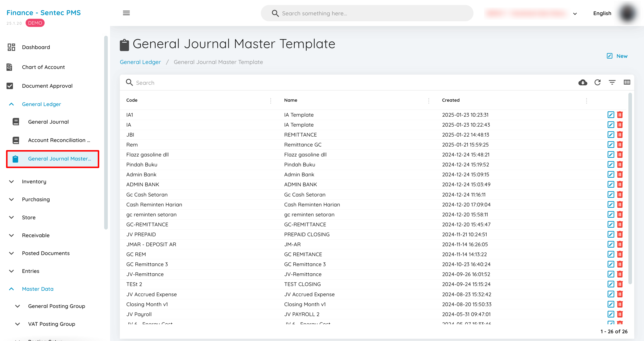The width and height of the screenshot is (644, 341).
Task: Delete the TESt 2 row
Action: [620, 284]
